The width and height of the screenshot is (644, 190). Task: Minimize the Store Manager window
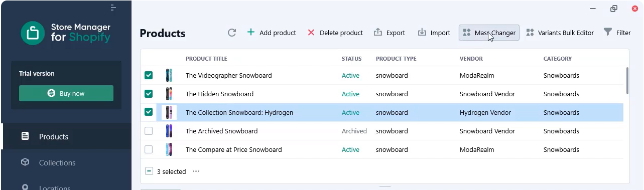click(x=593, y=8)
